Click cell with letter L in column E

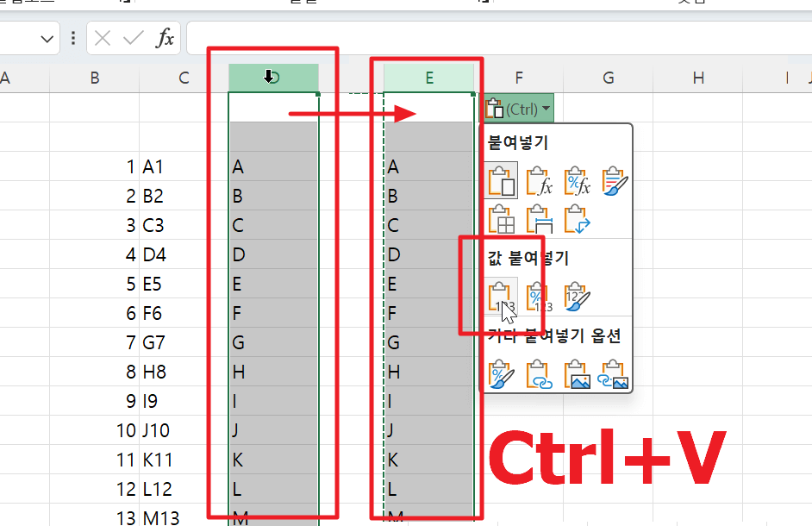tap(428, 489)
